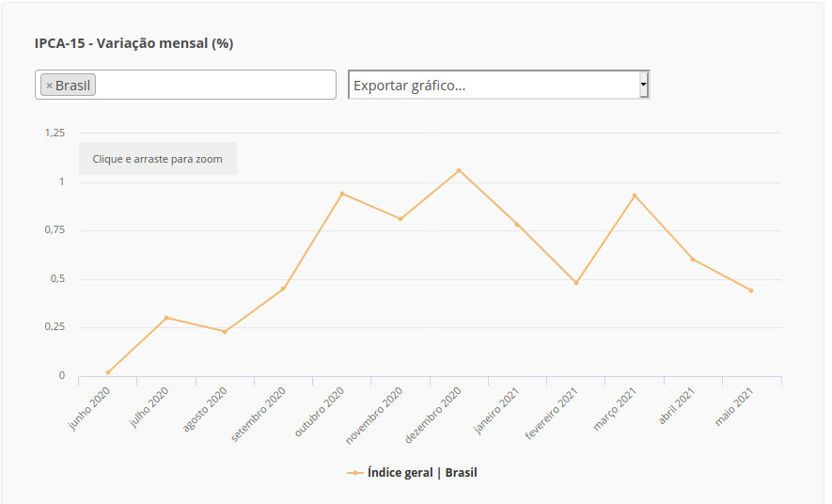
Task: Toggle the Índice geral | Brasil legend series
Action: point(422,473)
